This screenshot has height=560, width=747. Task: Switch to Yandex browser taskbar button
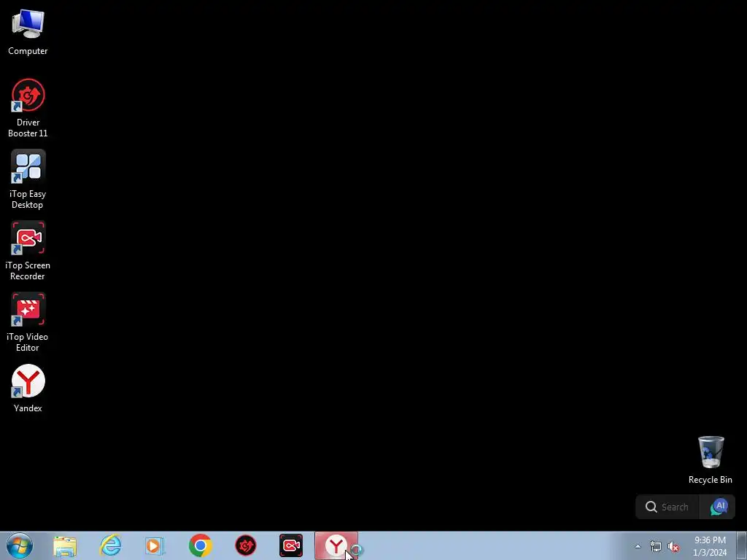click(x=336, y=545)
